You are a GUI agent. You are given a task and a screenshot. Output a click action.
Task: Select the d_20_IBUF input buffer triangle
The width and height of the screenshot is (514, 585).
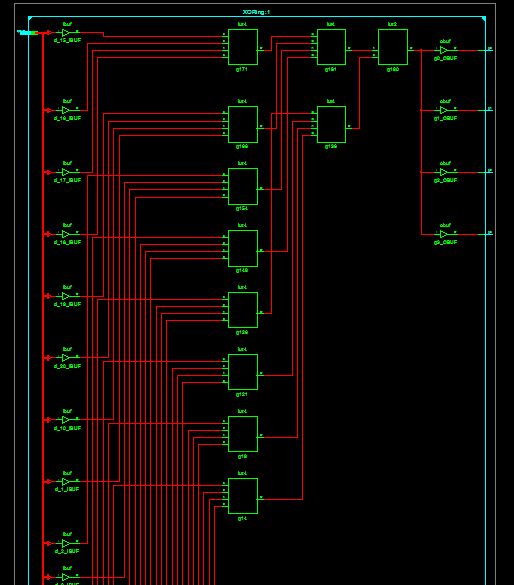(66, 358)
